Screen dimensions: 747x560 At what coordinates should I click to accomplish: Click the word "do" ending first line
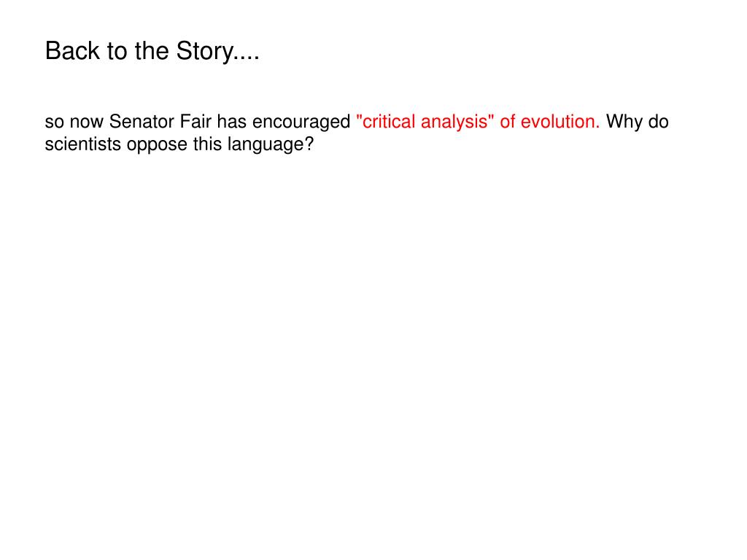[659, 122]
